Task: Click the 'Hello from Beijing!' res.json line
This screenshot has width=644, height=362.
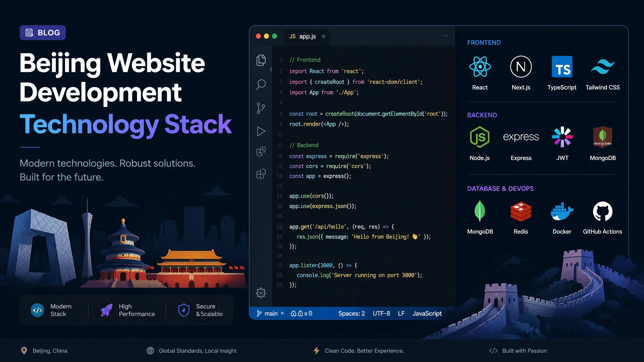Action: coord(364,237)
